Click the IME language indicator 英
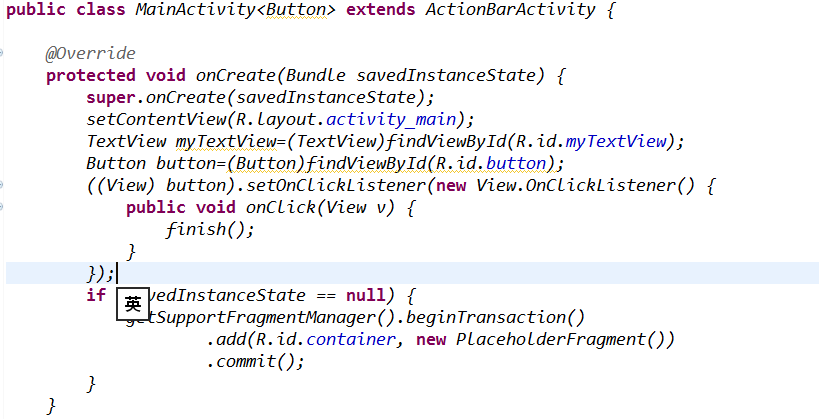 tap(133, 305)
